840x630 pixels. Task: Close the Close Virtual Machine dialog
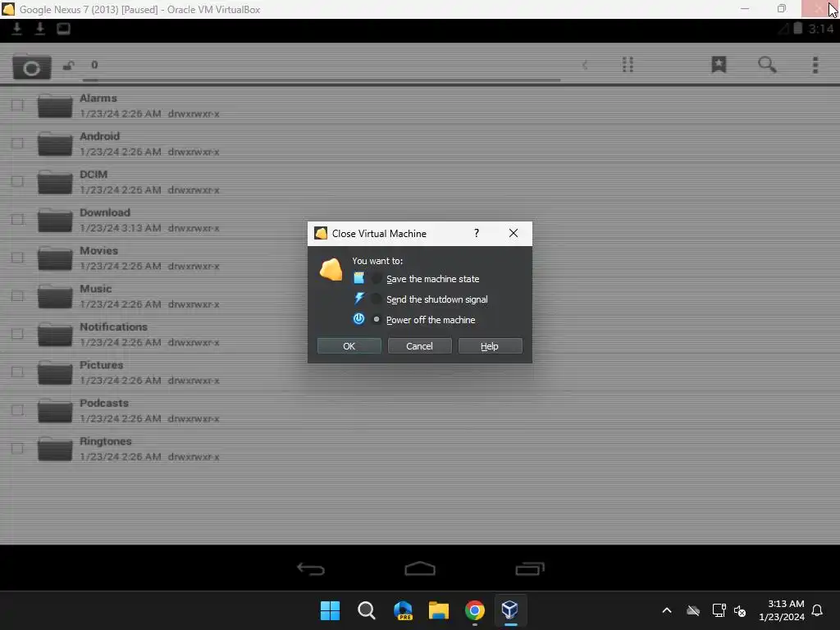click(x=514, y=233)
